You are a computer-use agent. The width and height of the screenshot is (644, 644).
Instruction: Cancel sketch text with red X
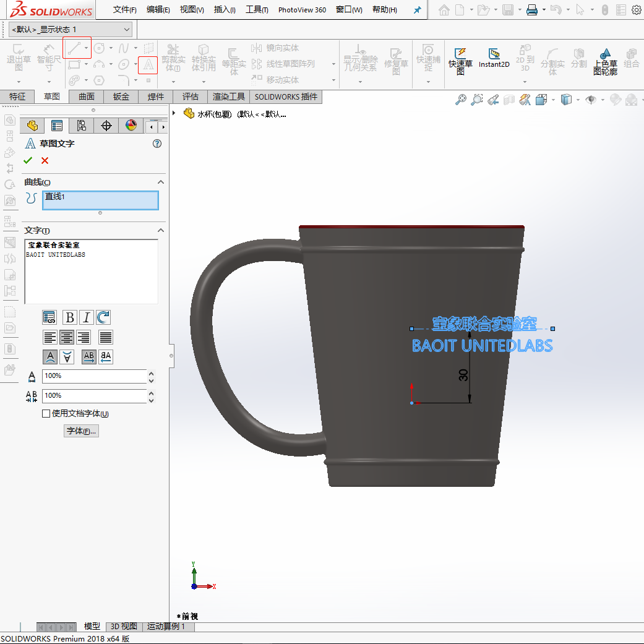click(45, 161)
